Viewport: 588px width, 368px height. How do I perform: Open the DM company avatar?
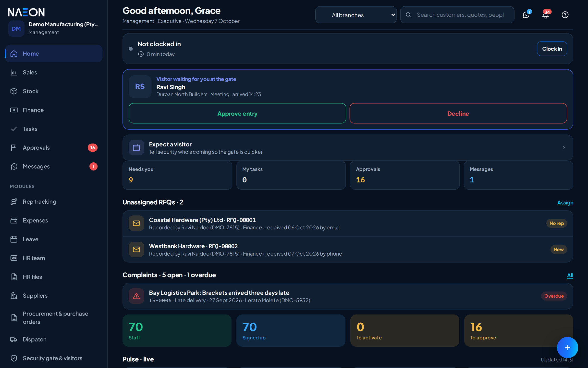(x=16, y=29)
